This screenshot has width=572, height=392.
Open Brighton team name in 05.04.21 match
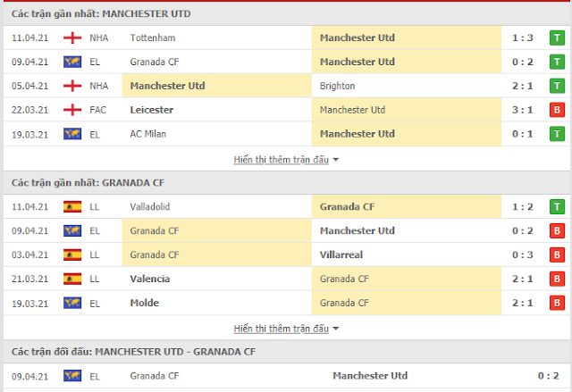click(338, 86)
